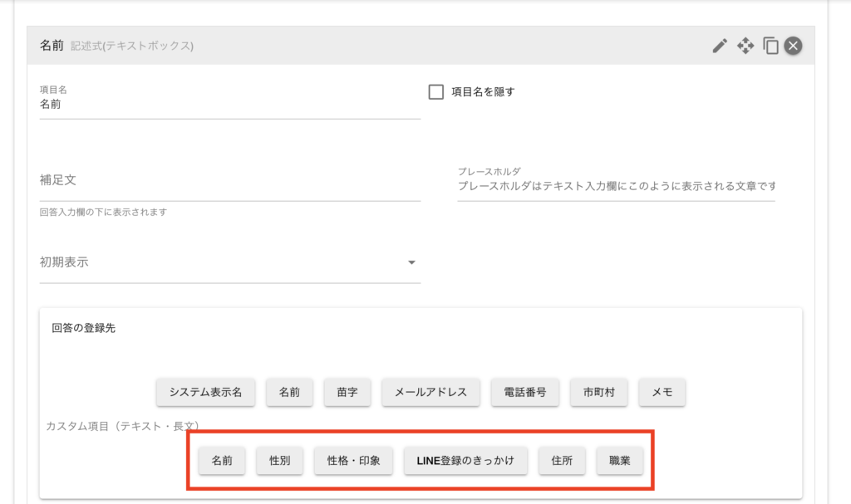
Task: Click the pencil edit icon
Action: (720, 46)
